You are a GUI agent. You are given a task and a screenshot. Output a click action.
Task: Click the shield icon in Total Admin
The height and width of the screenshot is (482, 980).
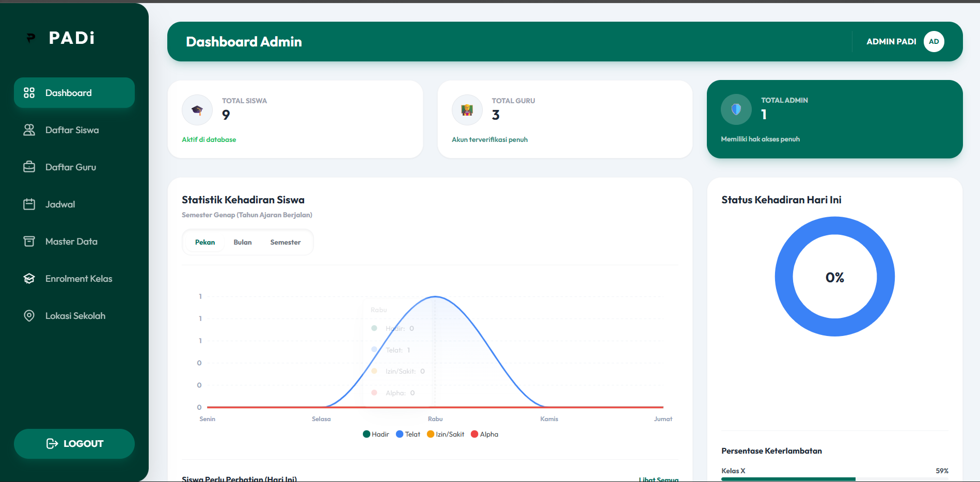pos(736,109)
